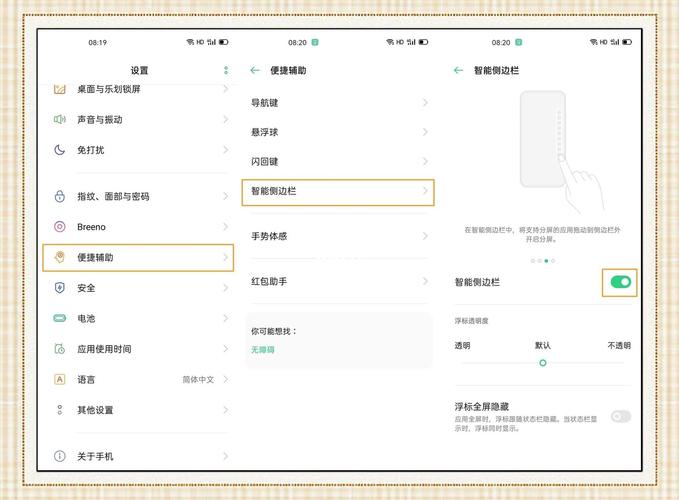Expand 手势体感 row chevron

point(425,236)
